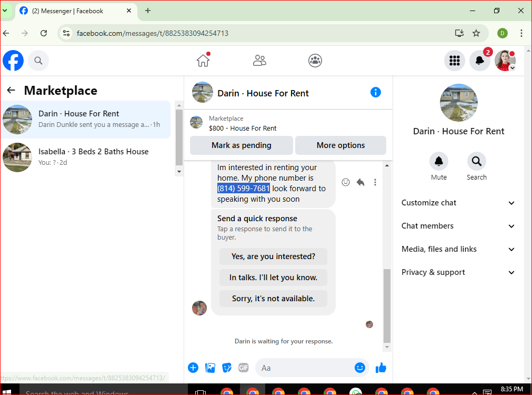Click install app icon in address bar
This screenshot has width=532, height=395.
point(459,33)
